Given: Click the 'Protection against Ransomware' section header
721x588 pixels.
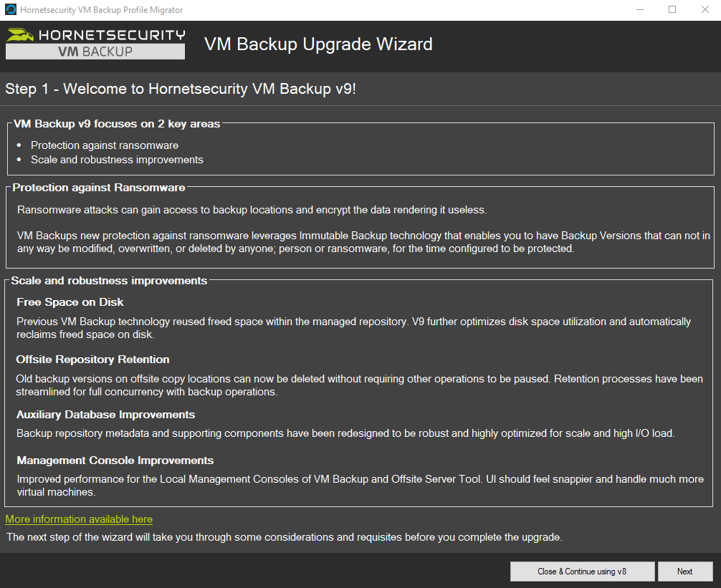Looking at the screenshot, I should pos(99,188).
